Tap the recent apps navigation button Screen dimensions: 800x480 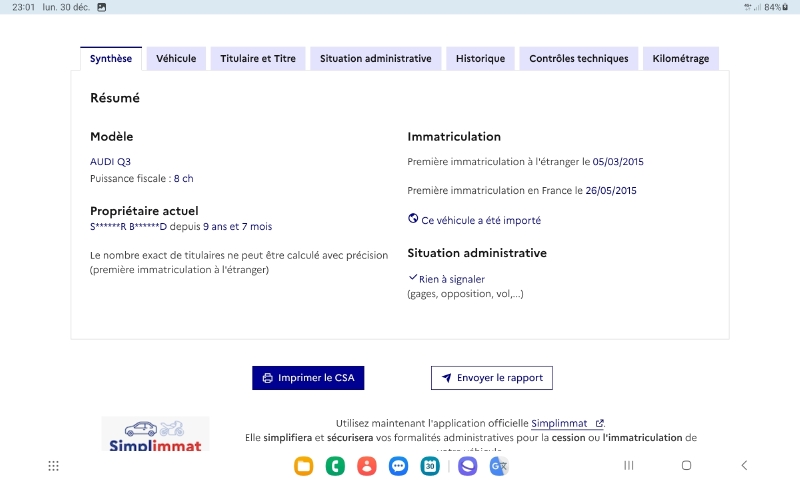tap(629, 465)
